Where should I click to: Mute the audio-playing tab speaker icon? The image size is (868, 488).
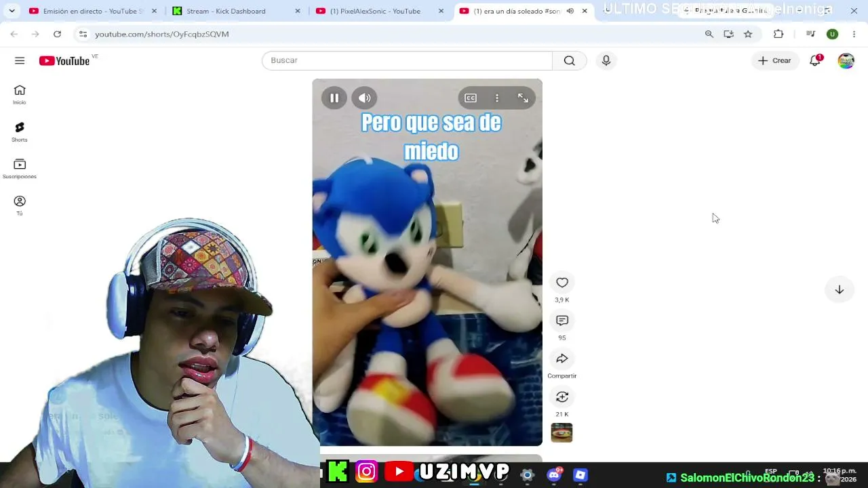pyautogui.click(x=570, y=11)
